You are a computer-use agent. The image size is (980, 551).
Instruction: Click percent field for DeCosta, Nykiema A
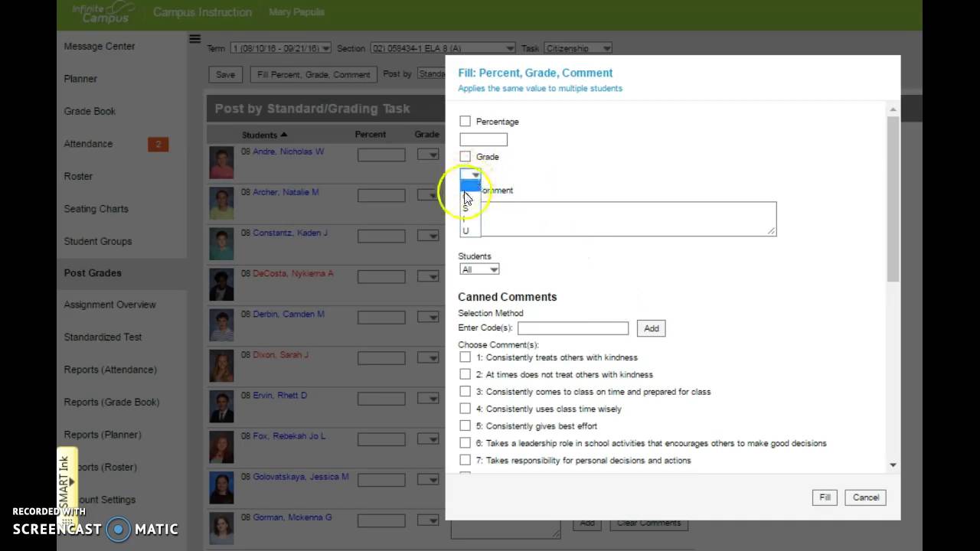pyautogui.click(x=381, y=276)
